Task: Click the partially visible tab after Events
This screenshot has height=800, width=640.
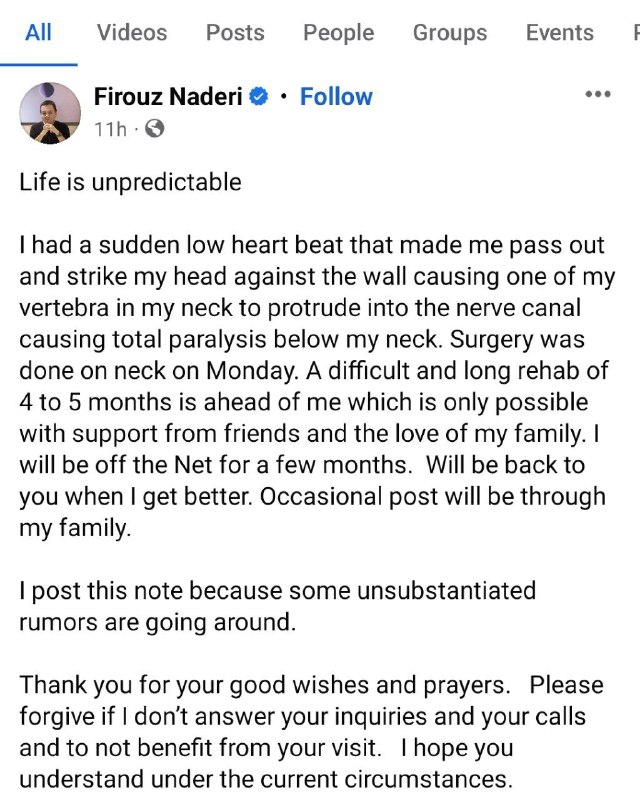Action: tap(636, 33)
